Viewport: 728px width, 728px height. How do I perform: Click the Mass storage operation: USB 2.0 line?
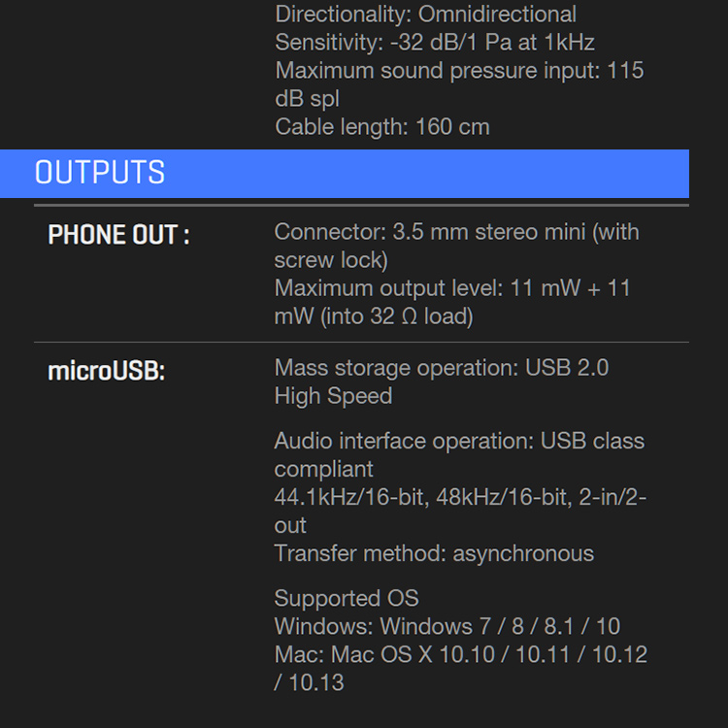(441, 368)
